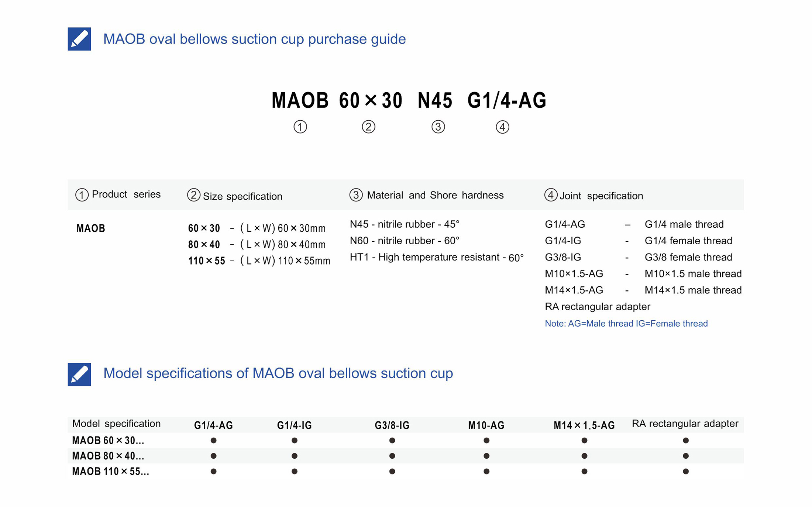812x507 pixels.
Task: Click the M14×1.5-AG column header
Action: [584, 425]
